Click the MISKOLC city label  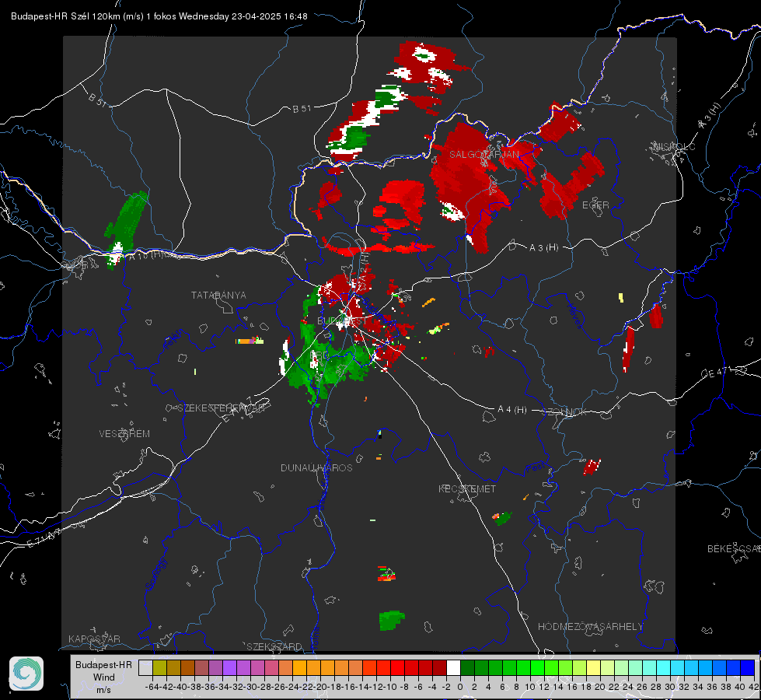point(674,147)
